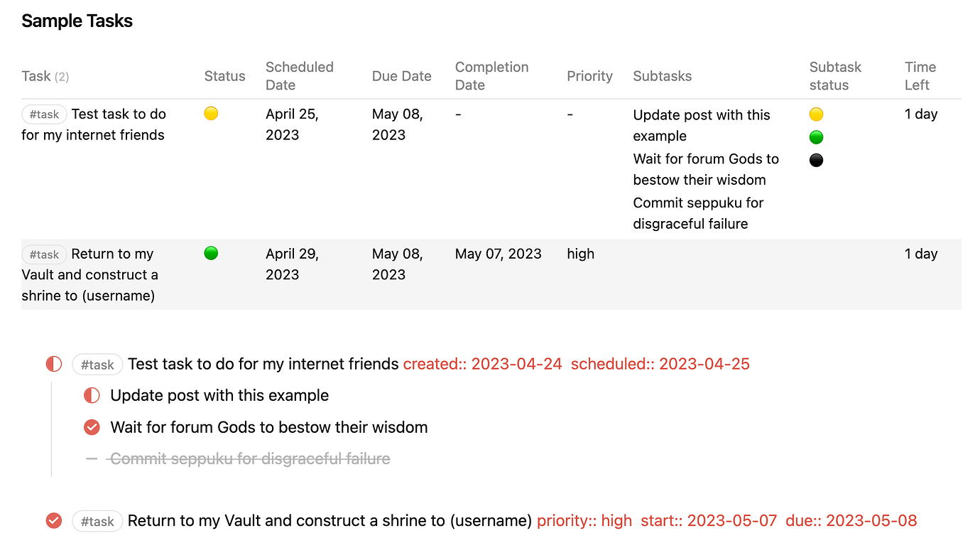This screenshot has height=560, width=980.
Task: Click green status dot for shrine task row
Action: click(x=211, y=253)
